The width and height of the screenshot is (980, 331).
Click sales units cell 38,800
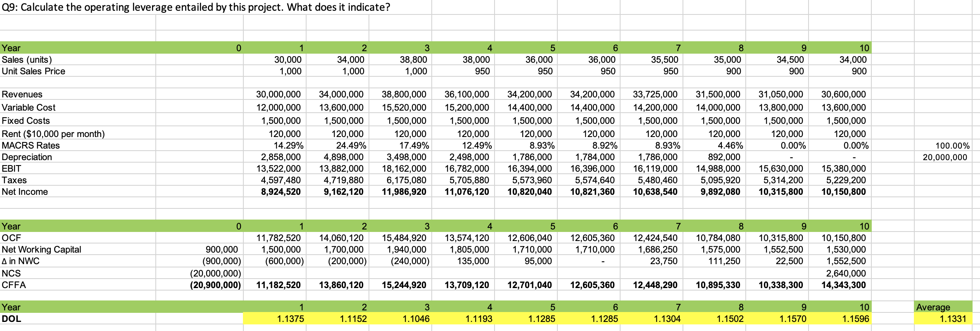point(414,59)
